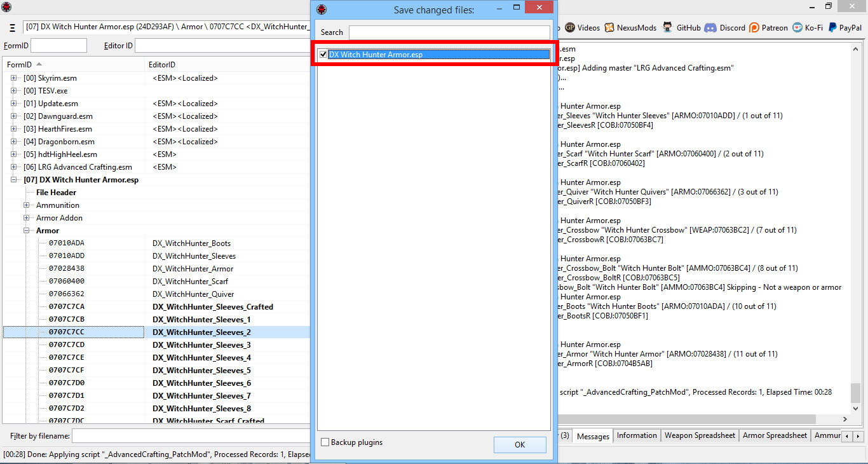Select record 07010ADD DX_WitchHunter_Sleeves
Image resolution: width=868 pixels, height=464 pixels.
point(156,256)
